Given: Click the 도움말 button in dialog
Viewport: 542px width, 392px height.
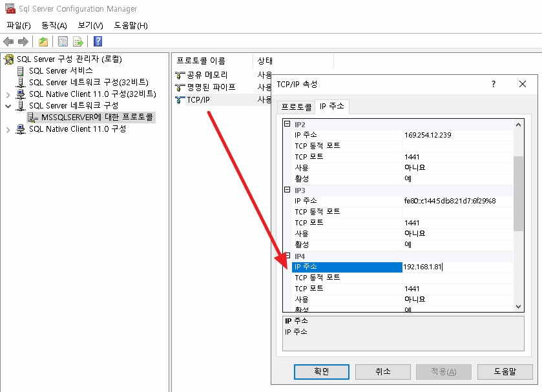Looking at the screenshot, I should [505, 371].
